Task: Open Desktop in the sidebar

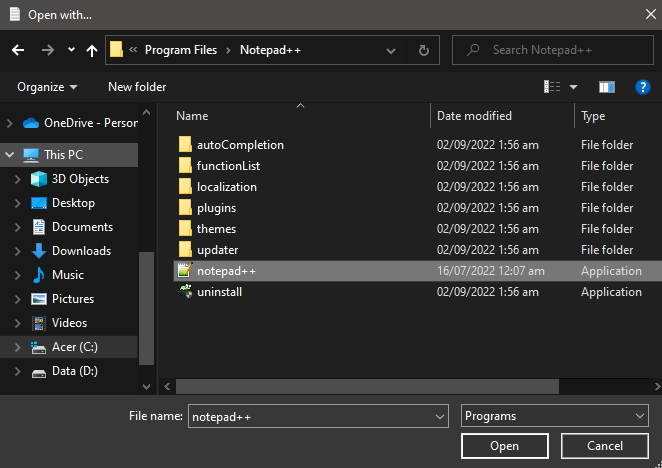Action: tap(73, 203)
